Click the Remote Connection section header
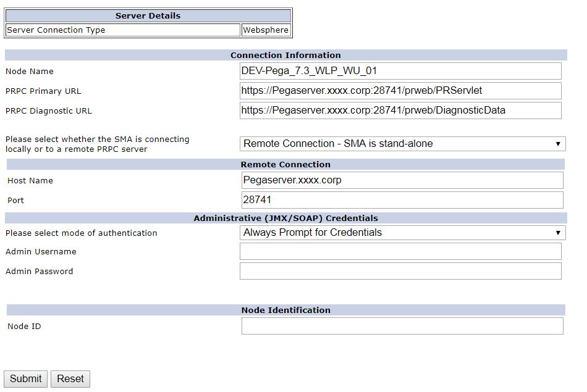This screenshot has width=587, height=392. [x=285, y=164]
